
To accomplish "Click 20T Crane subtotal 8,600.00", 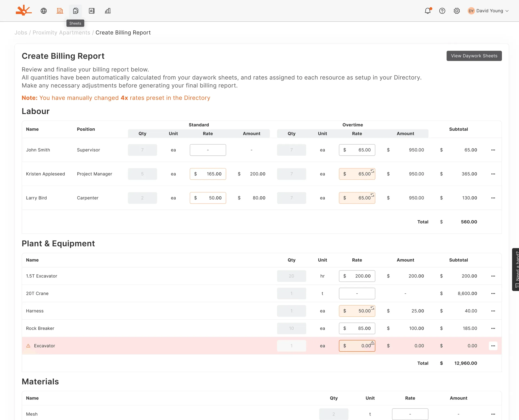I will pos(467,293).
